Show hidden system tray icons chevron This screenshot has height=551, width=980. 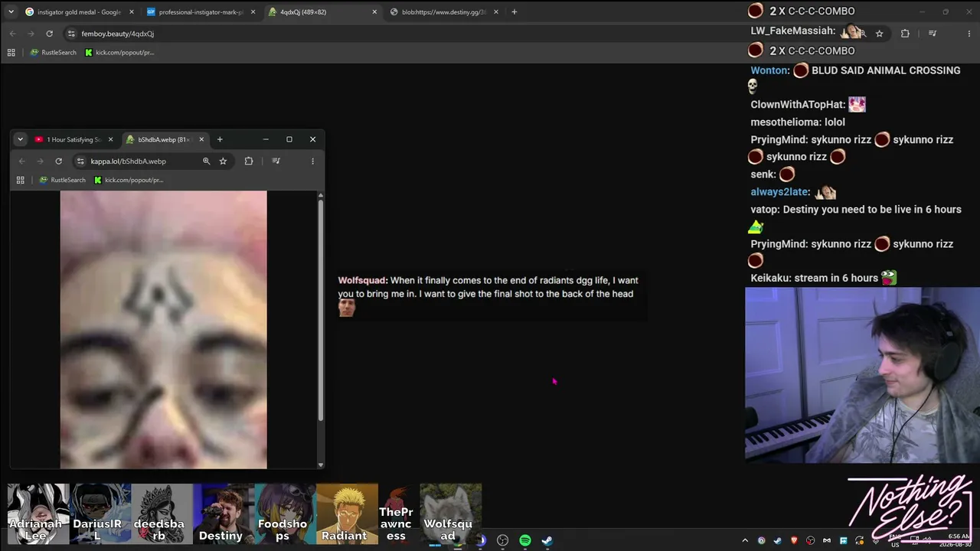[745, 540]
